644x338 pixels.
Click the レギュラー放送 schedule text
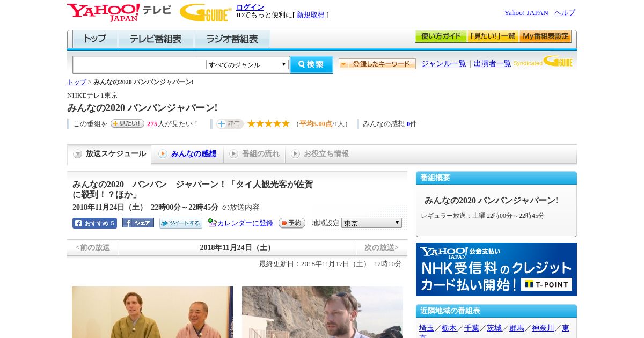(482, 216)
